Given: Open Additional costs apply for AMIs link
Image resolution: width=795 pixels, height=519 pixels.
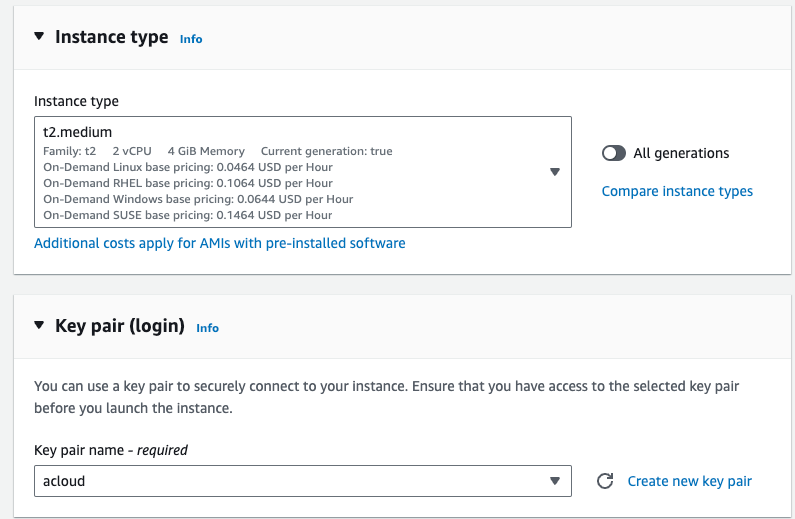Looking at the screenshot, I should pyautogui.click(x=220, y=243).
